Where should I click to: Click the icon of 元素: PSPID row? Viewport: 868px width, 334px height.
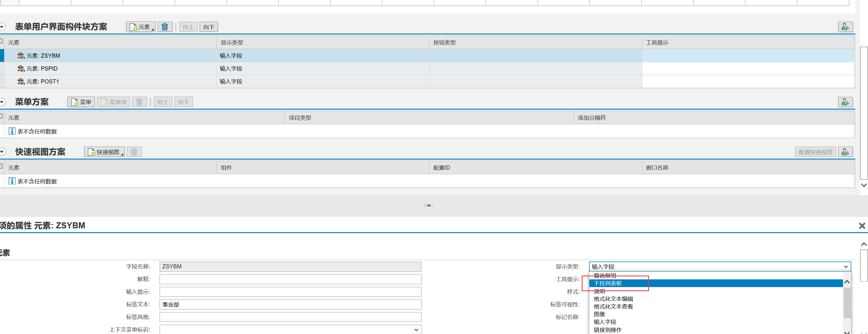point(21,69)
